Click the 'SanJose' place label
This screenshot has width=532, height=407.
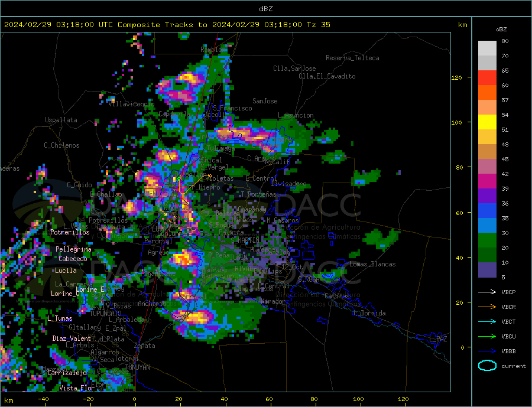click(265, 101)
